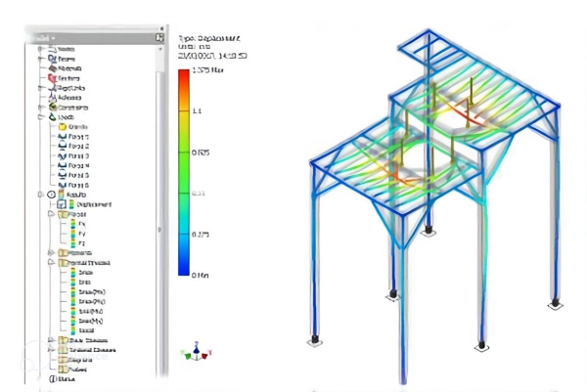Collapse the Normal Stresses folder

tap(51, 263)
